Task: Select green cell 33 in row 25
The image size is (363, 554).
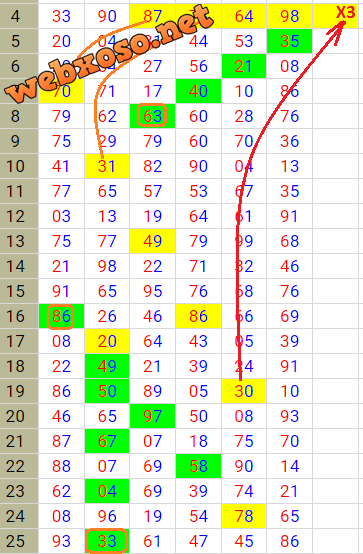Action: pyautogui.click(x=107, y=541)
